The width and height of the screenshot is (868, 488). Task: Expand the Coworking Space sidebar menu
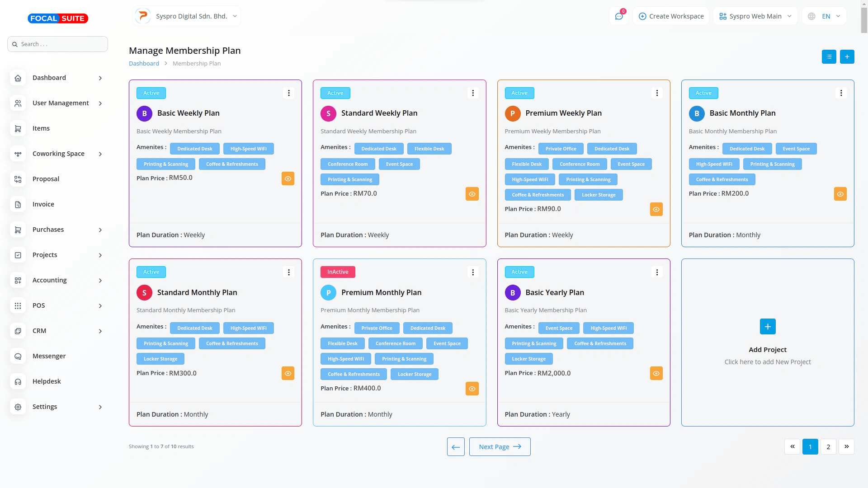(58, 154)
